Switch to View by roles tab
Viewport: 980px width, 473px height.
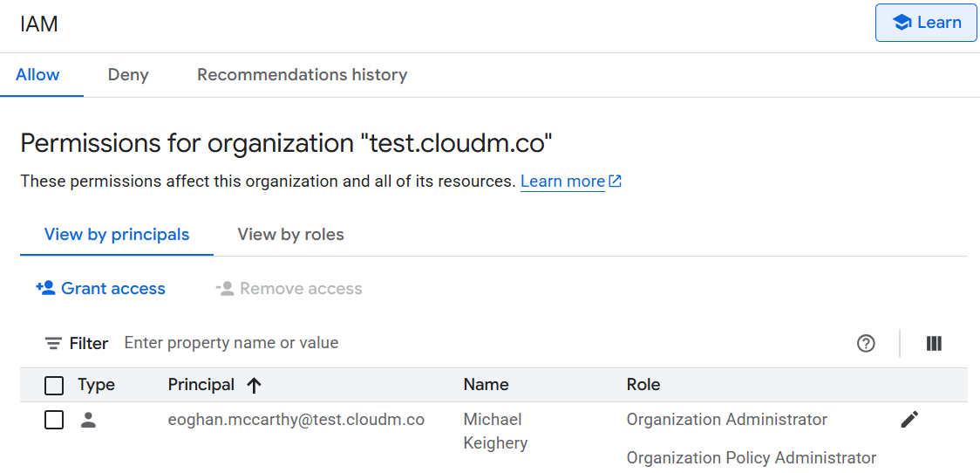[x=290, y=235]
